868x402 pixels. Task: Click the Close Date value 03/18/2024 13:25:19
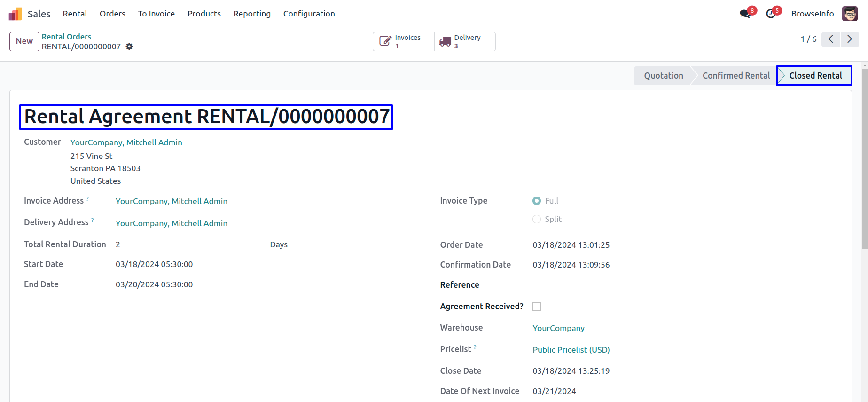[x=571, y=371]
